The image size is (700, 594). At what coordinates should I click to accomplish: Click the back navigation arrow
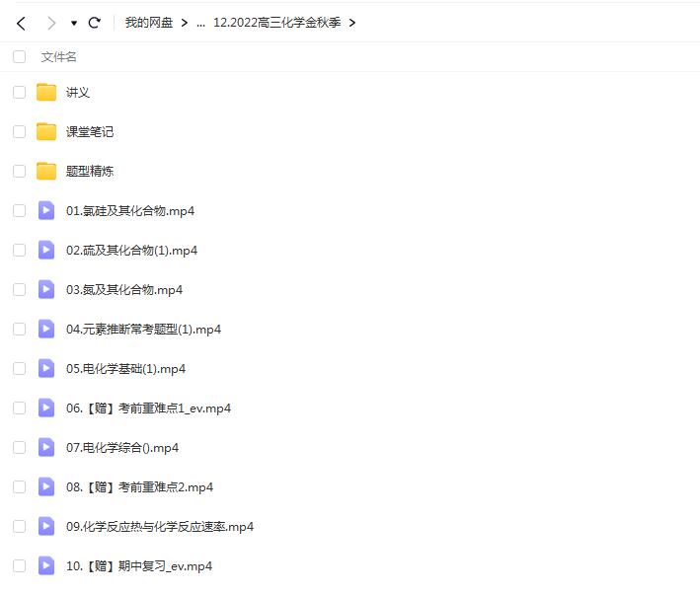[x=22, y=22]
